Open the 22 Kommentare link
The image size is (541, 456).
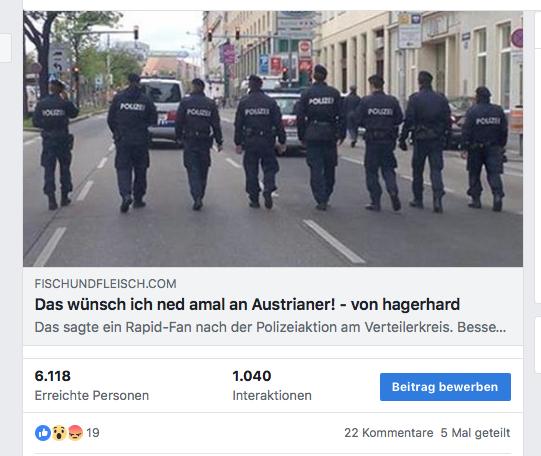pyautogui.click(x=388, y=433)
